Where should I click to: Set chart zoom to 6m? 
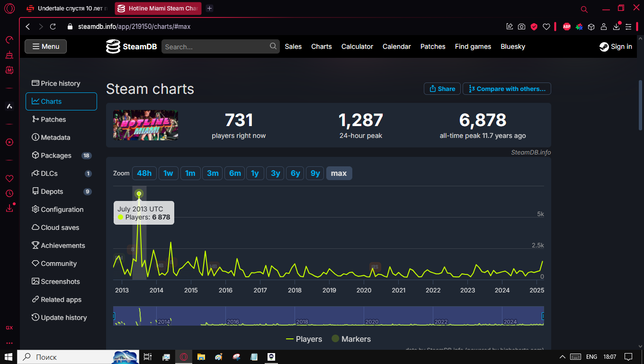click(235, 173)
